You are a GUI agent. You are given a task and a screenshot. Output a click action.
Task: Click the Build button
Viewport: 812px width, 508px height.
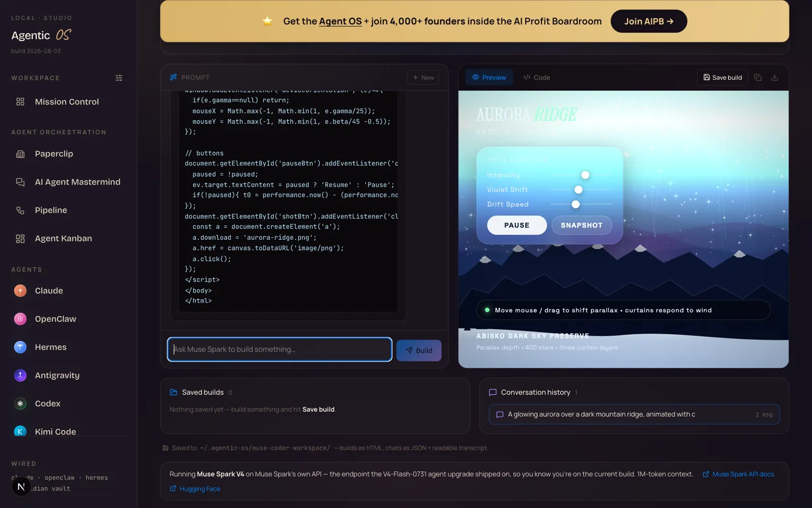[419, 351]
